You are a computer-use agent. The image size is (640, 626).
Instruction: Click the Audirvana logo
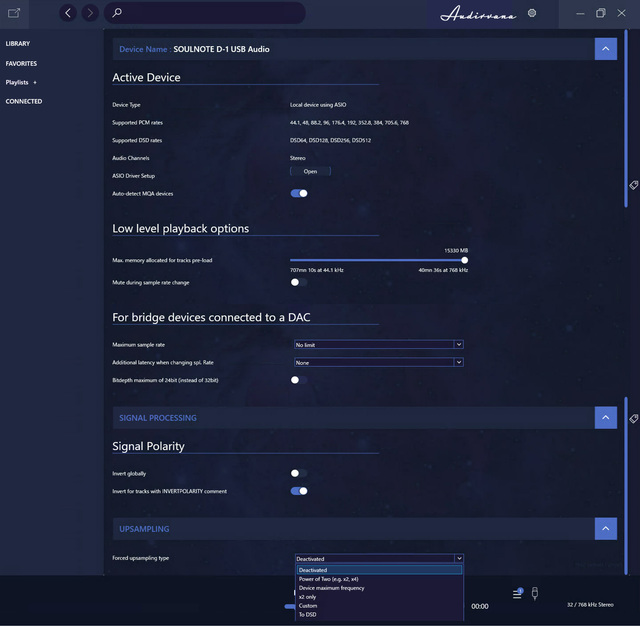tap(478, 13)
